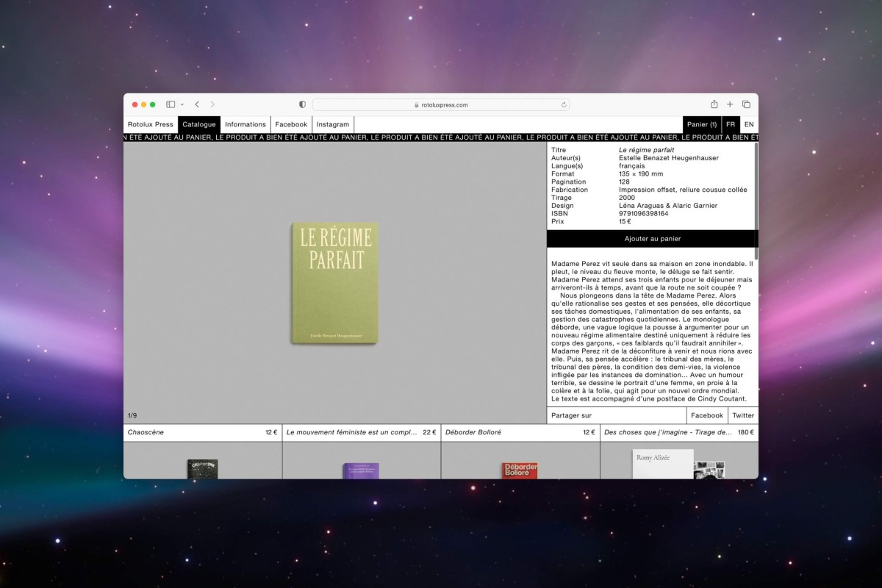Toggle the Safari sidebar icon
882x588 pixels.
click(x=171, y=104)
